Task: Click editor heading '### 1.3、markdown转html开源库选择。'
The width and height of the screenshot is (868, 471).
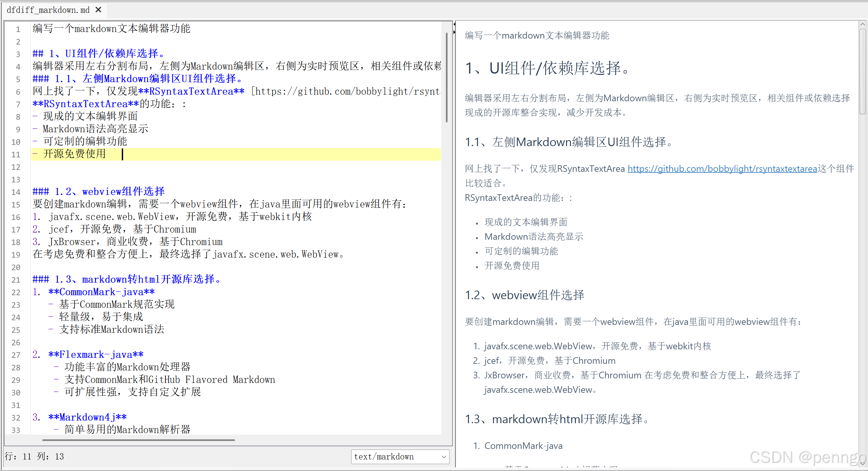Action: (127, 279)
